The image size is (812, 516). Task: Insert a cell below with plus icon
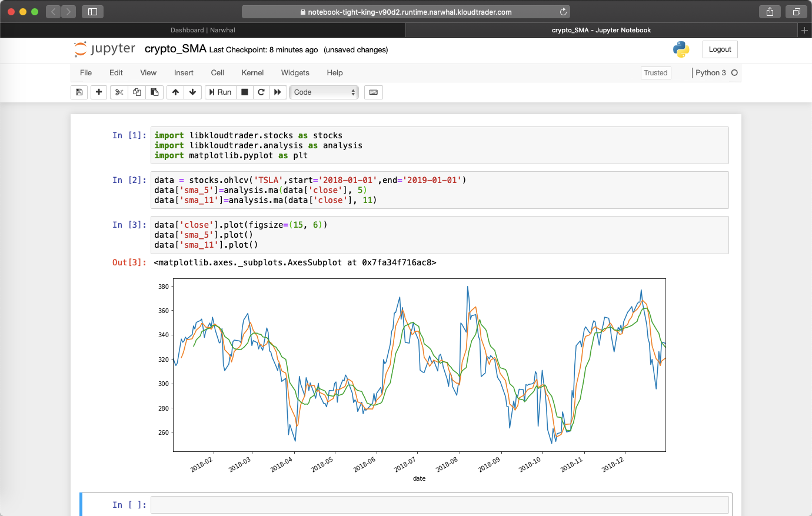click(99, 92)
